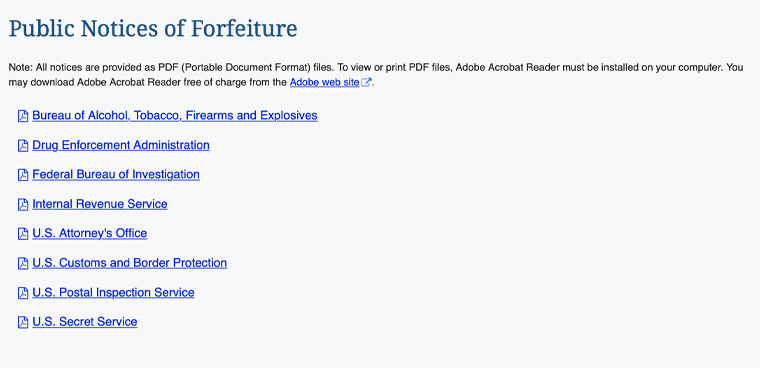Click PDF icon beside U.S. Customs and Border Protection
This screenshot has width=760, height=368.
point(23,263)
